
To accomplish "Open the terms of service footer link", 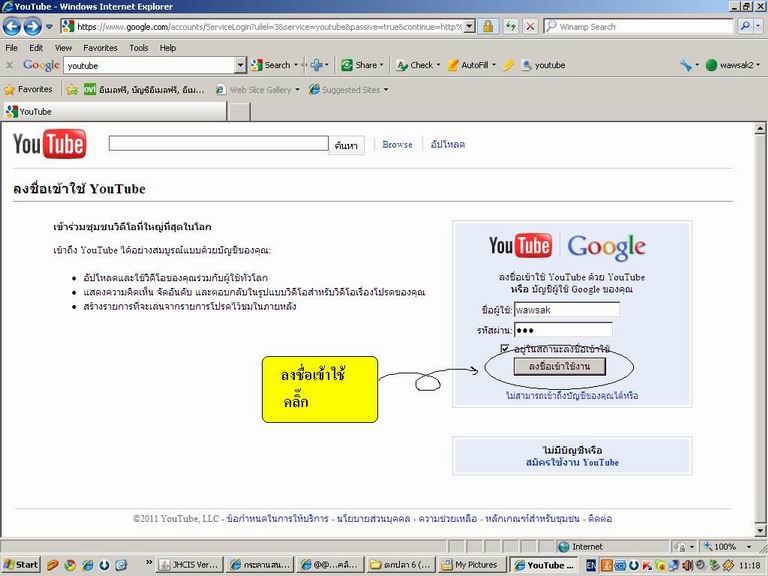I will (278, 519).
